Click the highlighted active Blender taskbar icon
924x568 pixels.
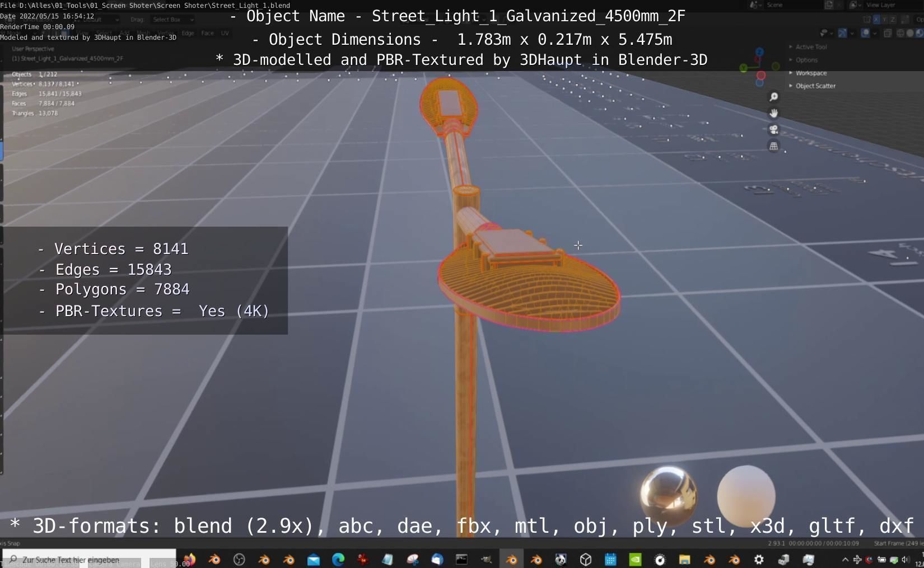pos(511,559)
